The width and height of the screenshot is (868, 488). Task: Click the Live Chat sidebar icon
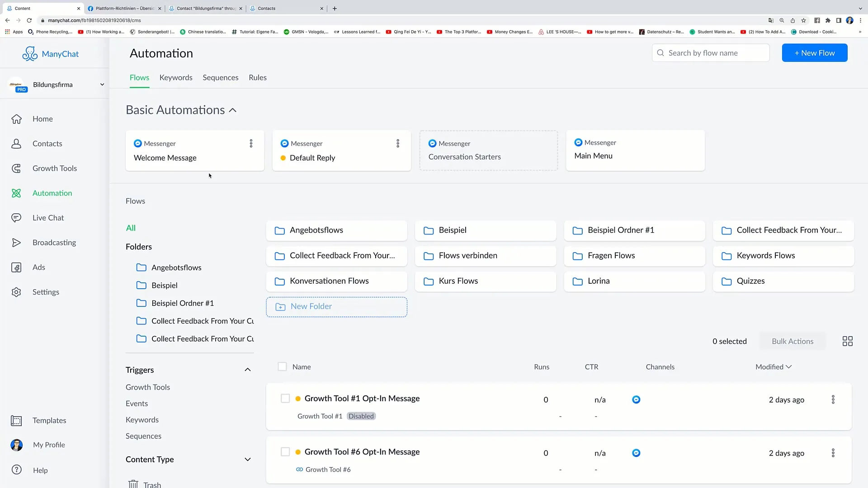click(x=16, y=217)
